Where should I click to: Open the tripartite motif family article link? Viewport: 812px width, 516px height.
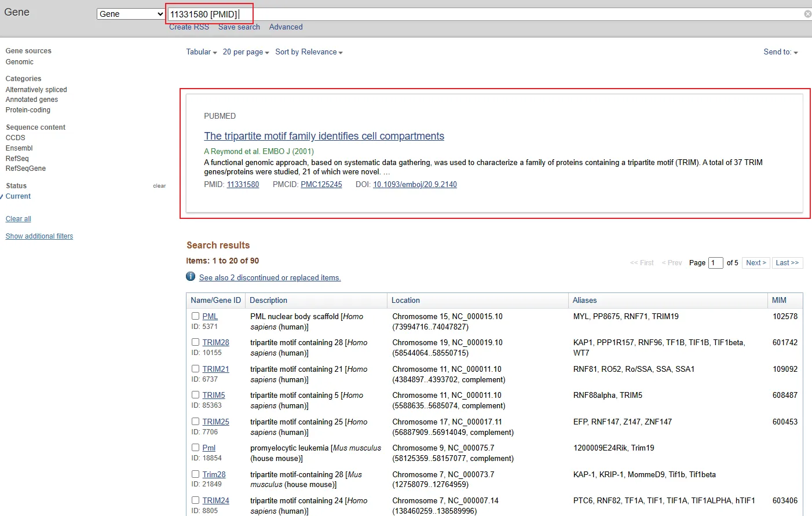coord(324,136)
